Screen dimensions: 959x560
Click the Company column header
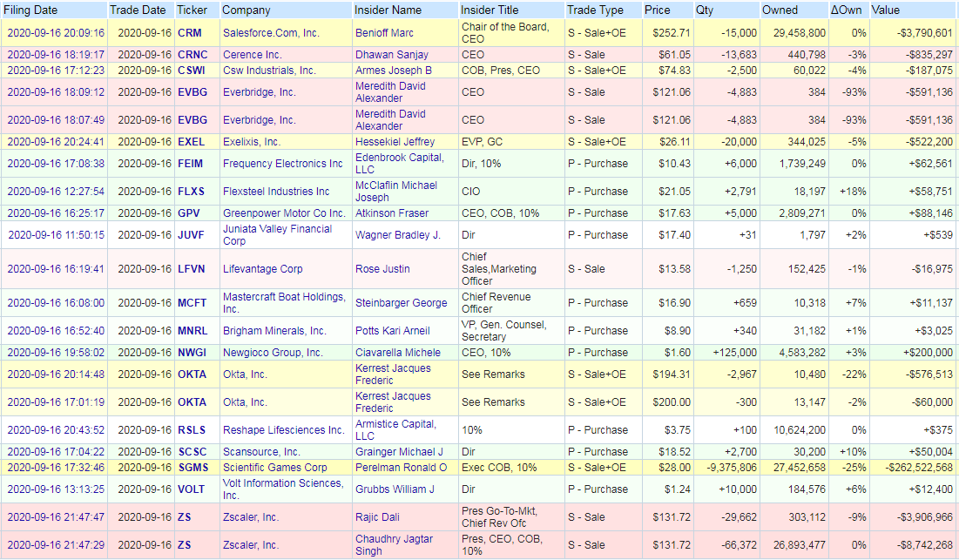click(x=247, y=10)
